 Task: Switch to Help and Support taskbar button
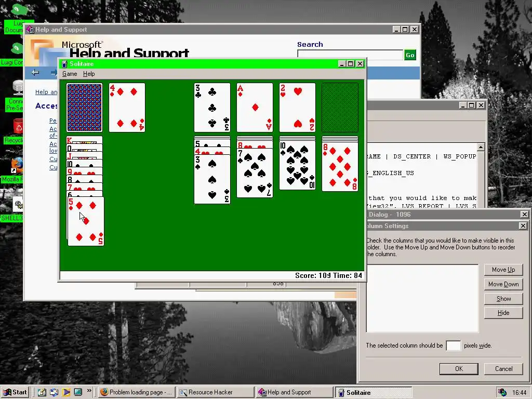[295, 392]
